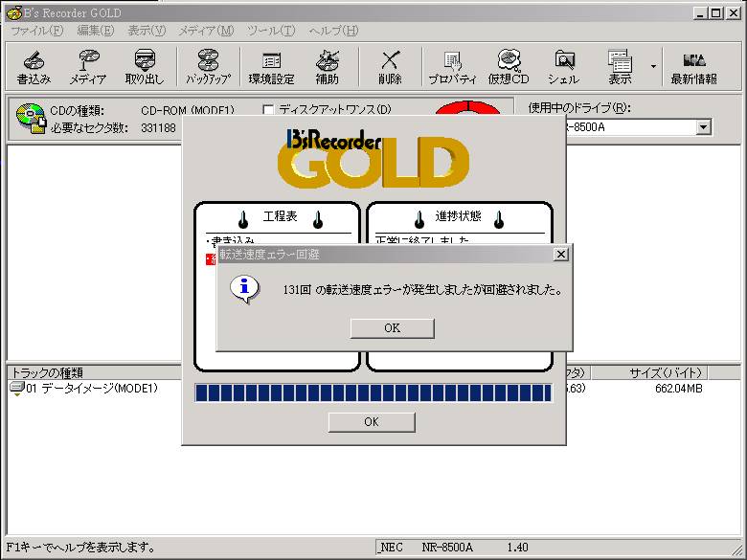Viewport: 747px width, 560px height.
Task: Start the バックアップ (Backup) tool
Action: coord(208,67)
